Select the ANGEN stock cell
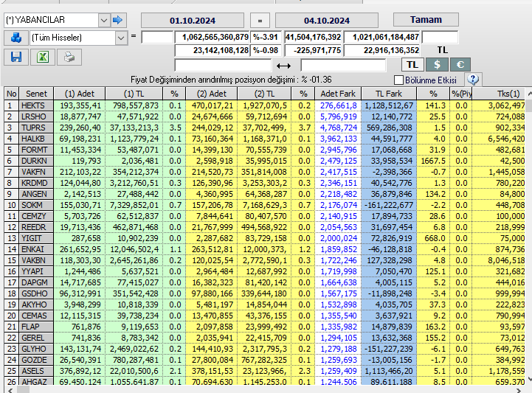 pos(36,194)
